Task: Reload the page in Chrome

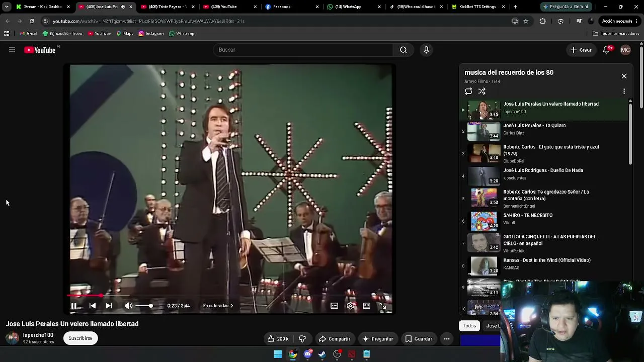Action: click(32, 21)
